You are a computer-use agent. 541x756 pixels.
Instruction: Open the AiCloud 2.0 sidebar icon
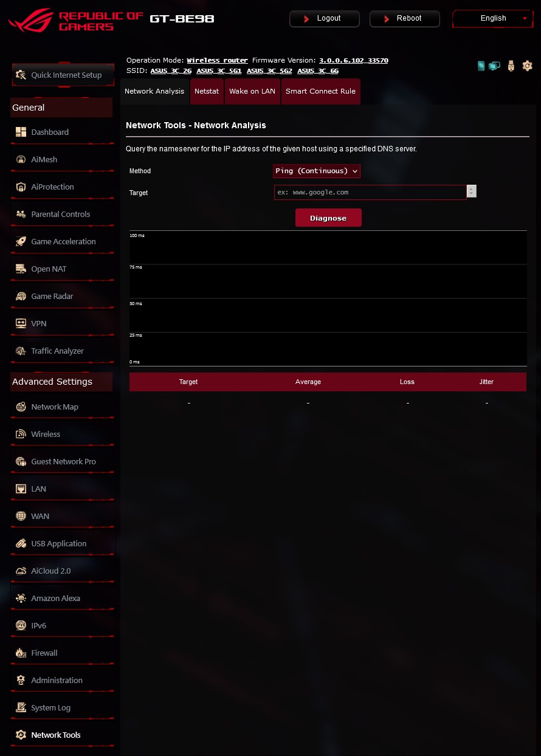pos(21,571)
